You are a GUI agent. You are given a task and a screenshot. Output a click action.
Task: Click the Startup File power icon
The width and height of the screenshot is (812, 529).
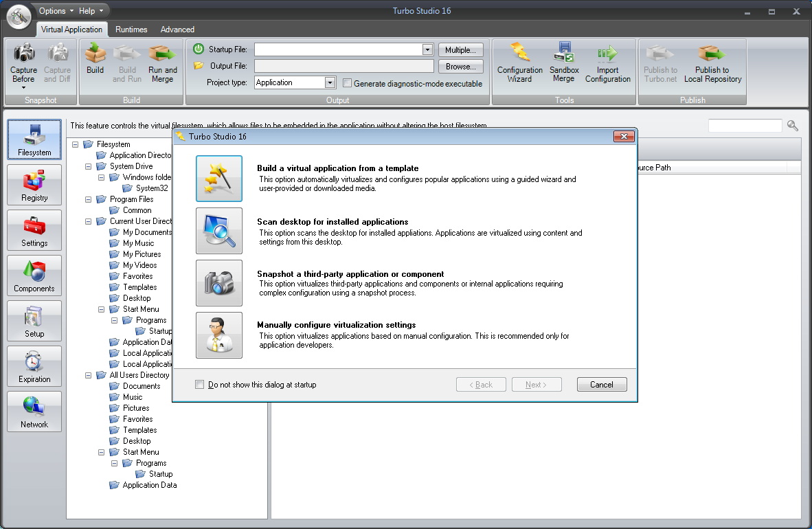pyautogui.click(x=199, y=49)
